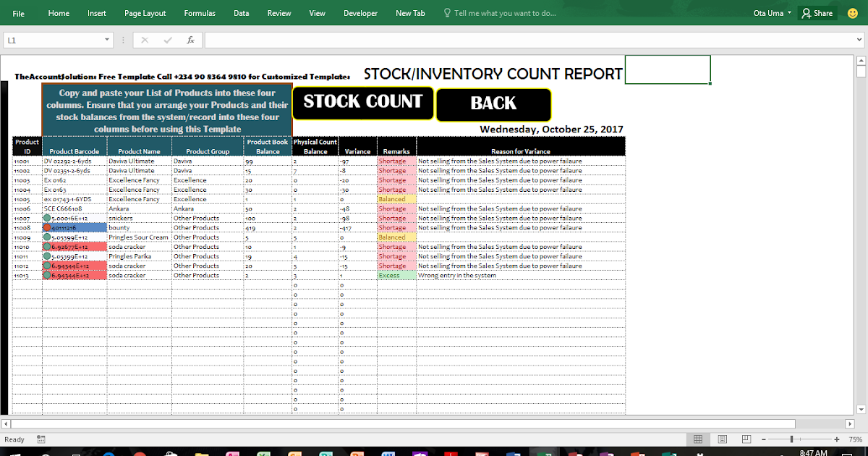Select Page Break Preview view icon
Viewport: 868px width, 456px height.
click(745, 439)
